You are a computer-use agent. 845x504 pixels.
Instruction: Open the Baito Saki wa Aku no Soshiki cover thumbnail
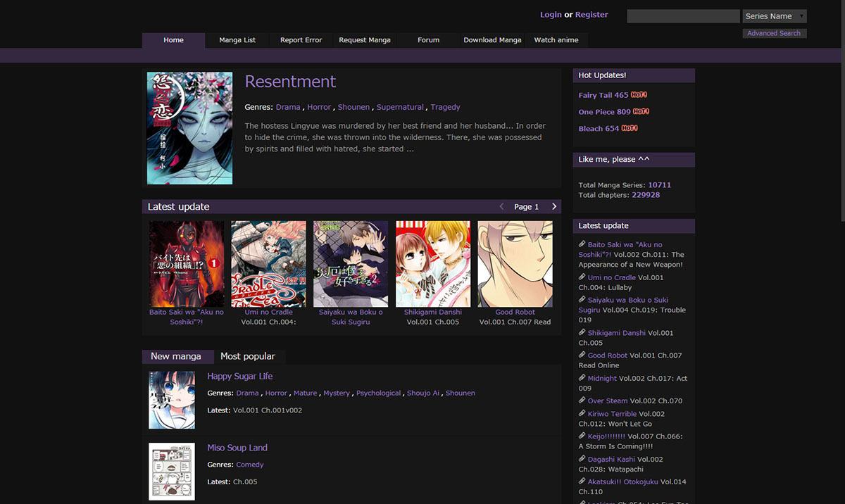coord(187,264)
